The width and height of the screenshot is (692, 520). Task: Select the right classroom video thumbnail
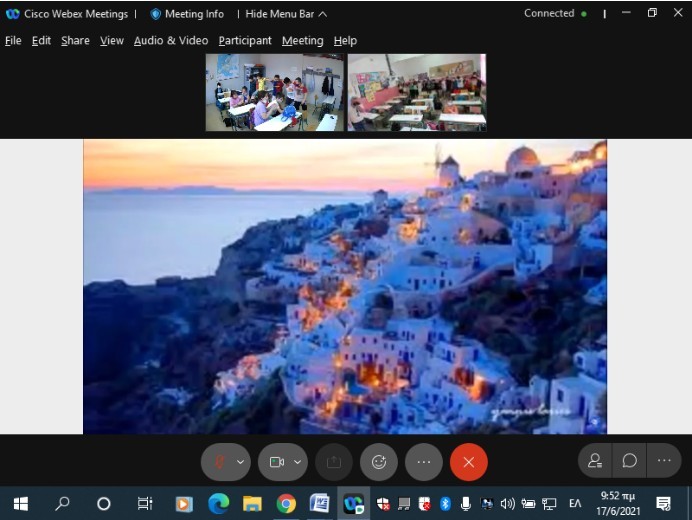416,93
